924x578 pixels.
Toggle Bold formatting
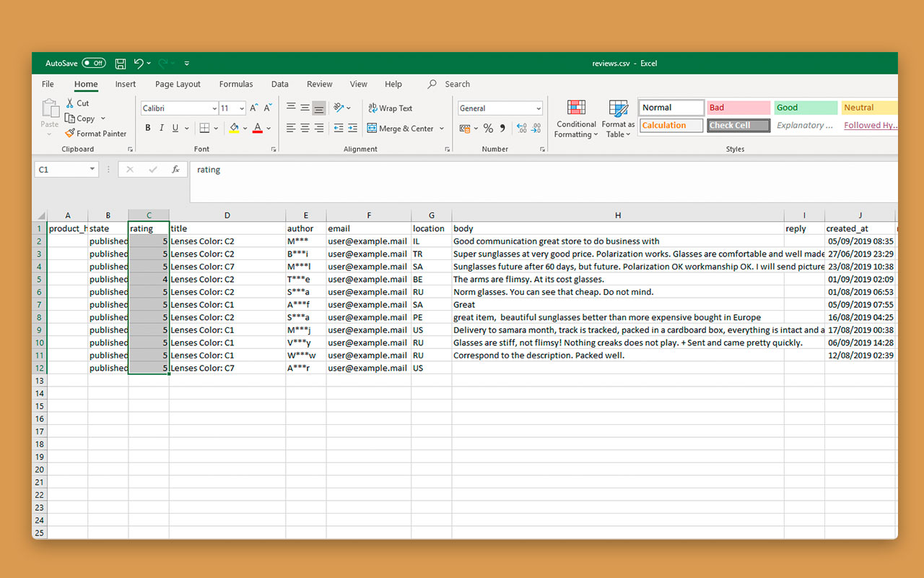click(x=148, y=129)
